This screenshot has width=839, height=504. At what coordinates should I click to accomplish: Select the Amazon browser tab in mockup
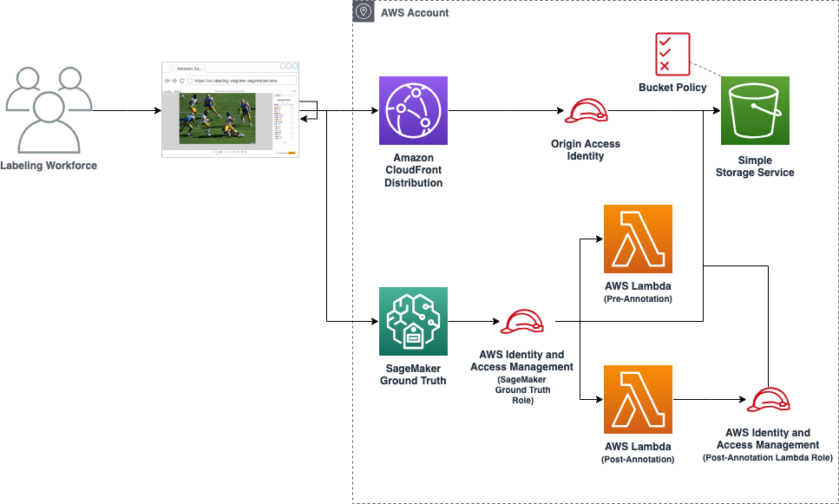click(187, 69)
